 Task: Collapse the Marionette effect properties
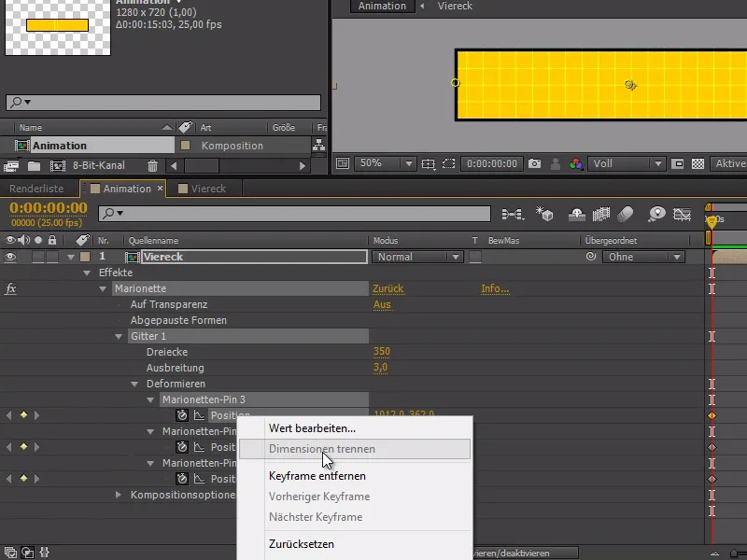click(x=103, y=288)
